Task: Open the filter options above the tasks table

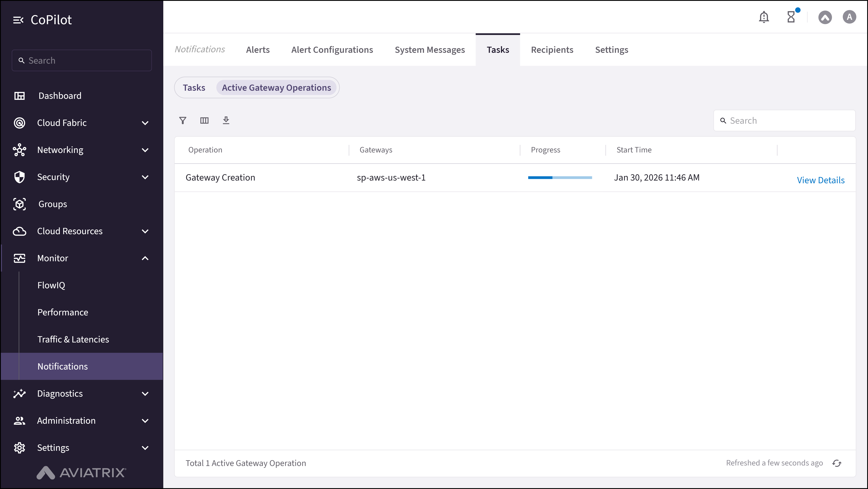Action: tap(183, 120)
